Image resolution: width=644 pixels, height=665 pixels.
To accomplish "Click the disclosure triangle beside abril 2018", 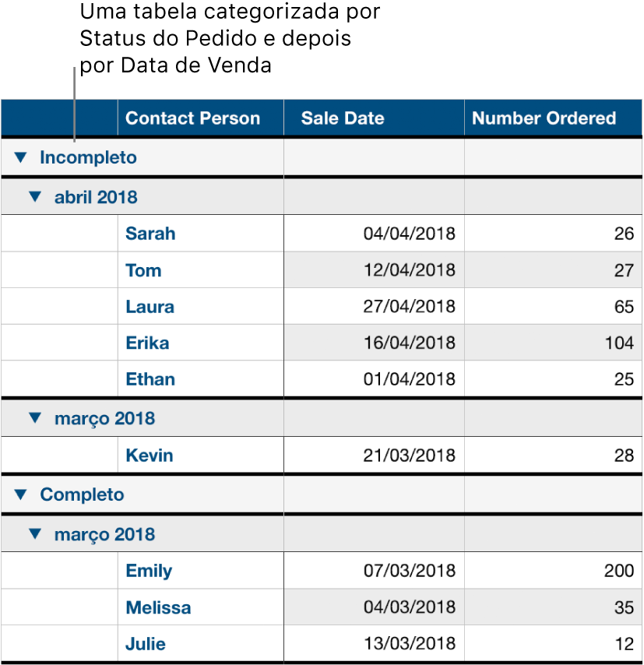I will (x=35, y=196).
